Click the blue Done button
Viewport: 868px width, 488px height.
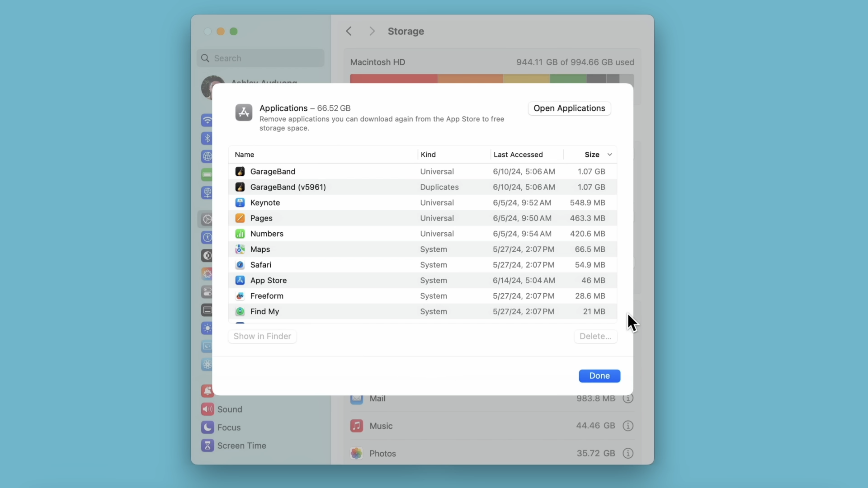(599, 375)
